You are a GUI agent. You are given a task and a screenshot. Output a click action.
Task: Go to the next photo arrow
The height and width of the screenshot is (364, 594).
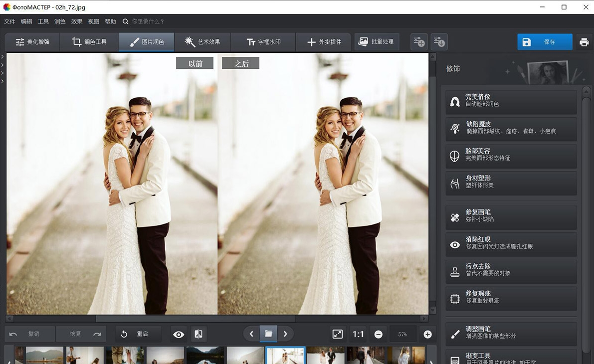click(x=285, y=334)
